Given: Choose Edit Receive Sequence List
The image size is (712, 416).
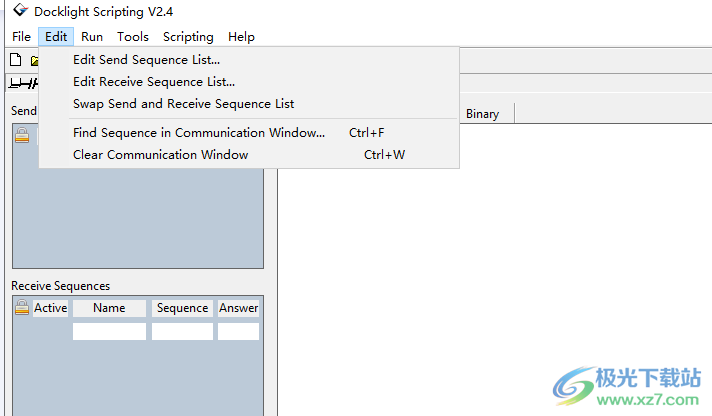Looking at the screenshot, I should tap(153, 82).
